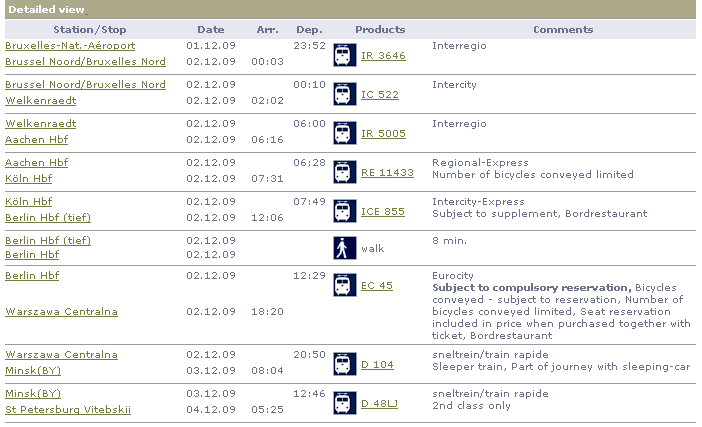Viewport: 702px width, 427px height.
Task: Follow the ICE 855 product link
Action: click(x=383, y=212)
